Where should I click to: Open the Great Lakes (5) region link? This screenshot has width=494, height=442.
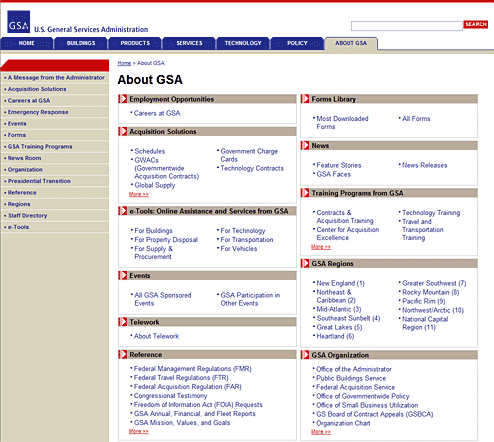339,327
